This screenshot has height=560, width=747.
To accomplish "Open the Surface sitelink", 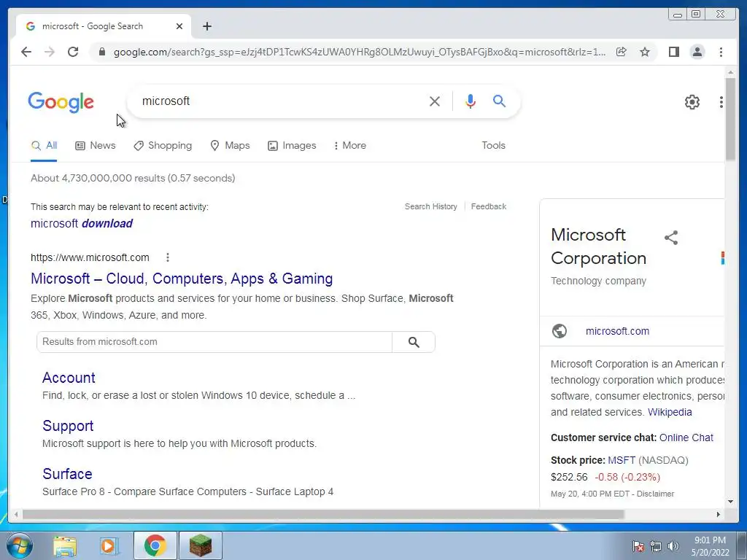I will click(x=67, y=474).
